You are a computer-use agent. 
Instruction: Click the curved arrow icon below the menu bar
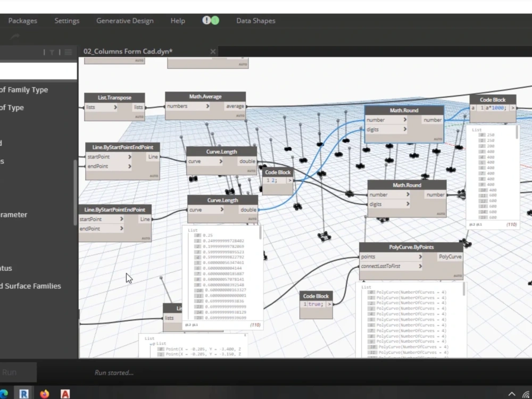pyautogui.click(x=14, y=37)
